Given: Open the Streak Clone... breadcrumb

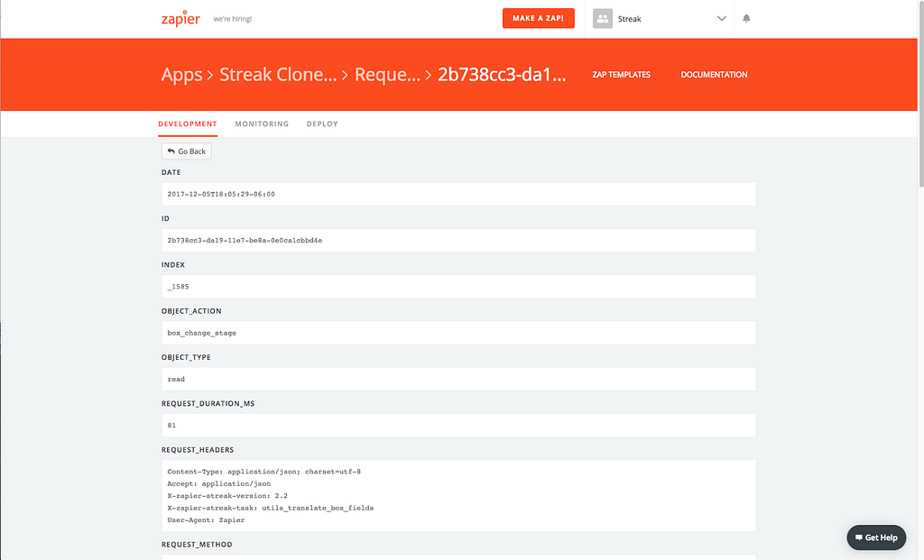Looking at the screenshot, I should 278,75.
